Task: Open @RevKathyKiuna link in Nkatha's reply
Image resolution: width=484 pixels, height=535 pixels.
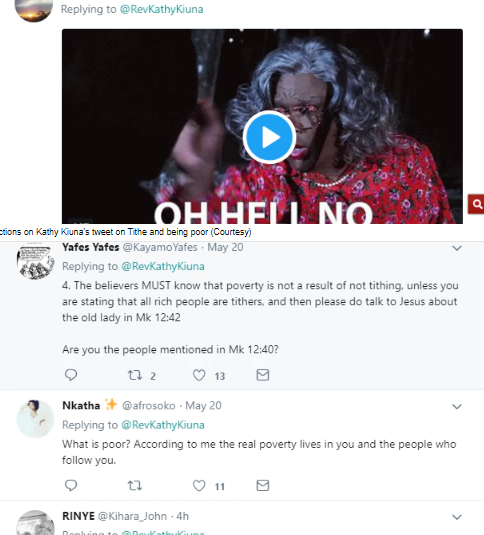Action: [x=163, y=425]
